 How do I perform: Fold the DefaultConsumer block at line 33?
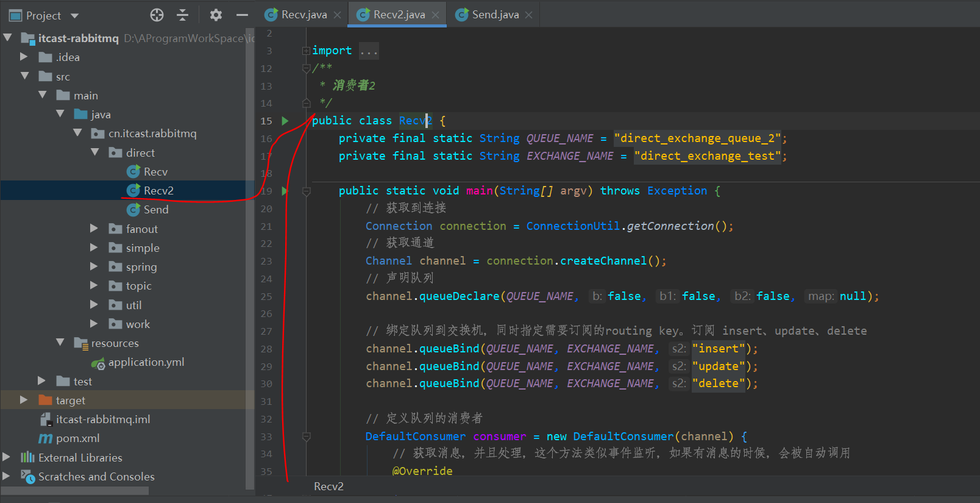[307, 437]
